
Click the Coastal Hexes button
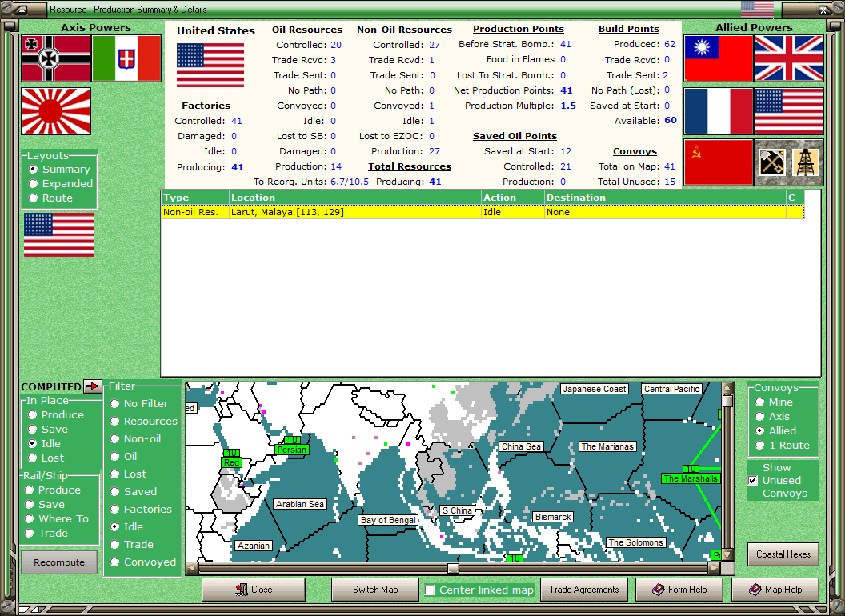(x=783, y=554)
